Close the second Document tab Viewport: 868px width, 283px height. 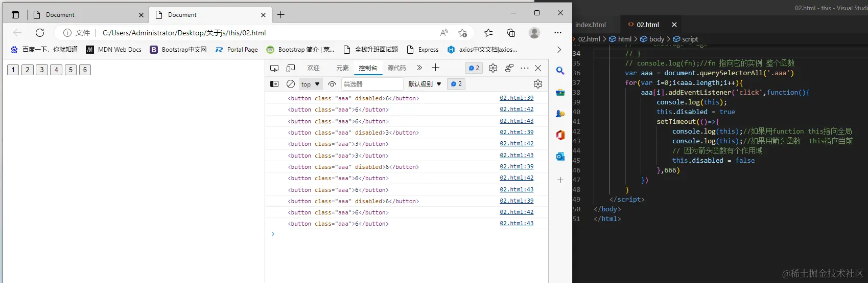coord(263,15)
